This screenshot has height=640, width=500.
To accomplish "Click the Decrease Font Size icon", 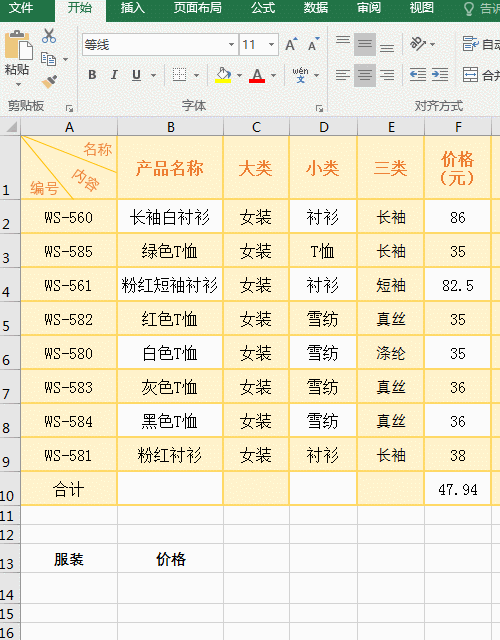I will (313, 44).
